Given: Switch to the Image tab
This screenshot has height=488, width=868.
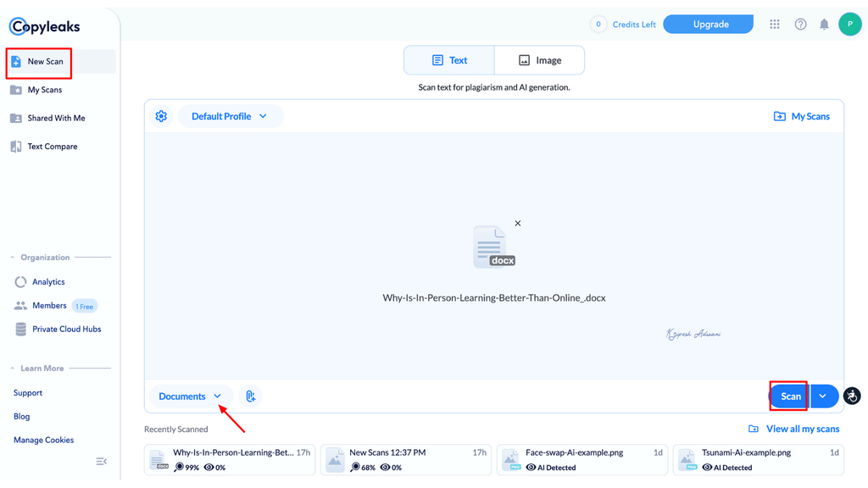Looking at the screenshot, I should click(540, 60).
